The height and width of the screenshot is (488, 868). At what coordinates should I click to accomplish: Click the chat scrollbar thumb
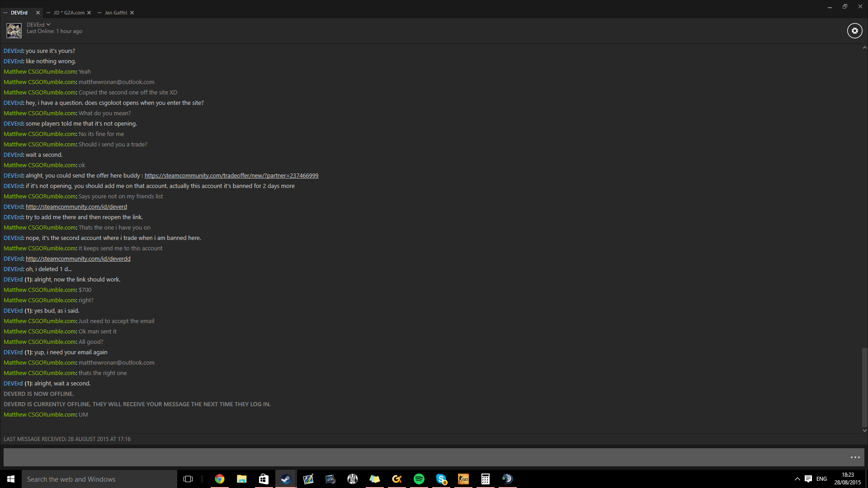click(864, 387)
